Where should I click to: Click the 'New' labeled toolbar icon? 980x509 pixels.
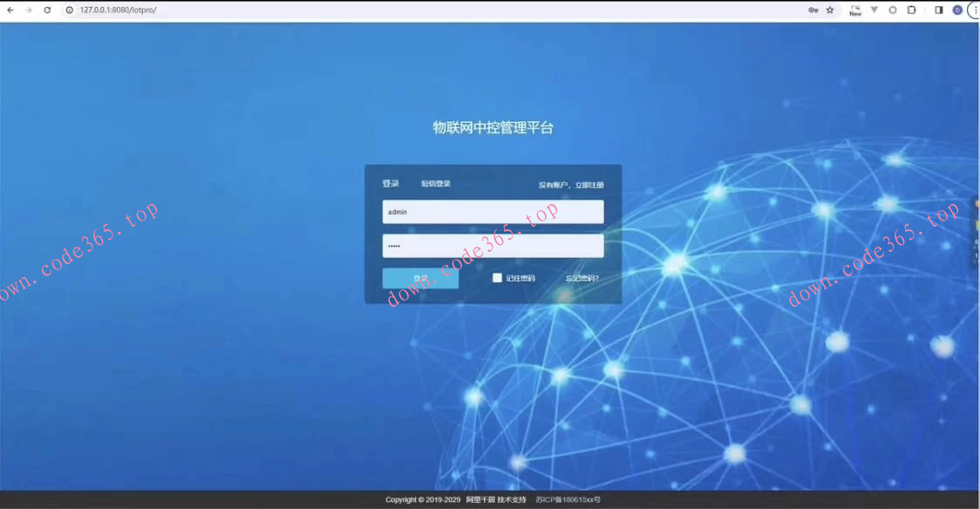[x=855, y=10]
